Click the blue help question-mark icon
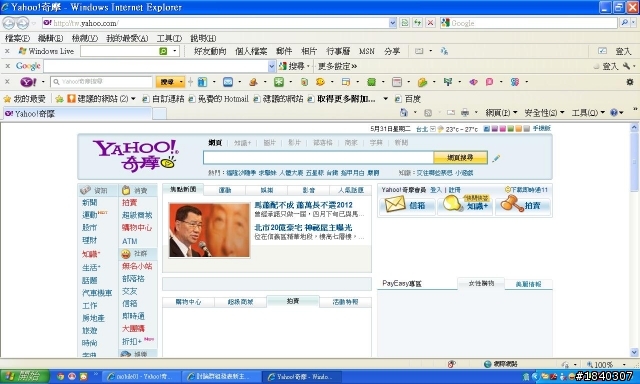Screen dimensions: 640x384 [614, 112]
